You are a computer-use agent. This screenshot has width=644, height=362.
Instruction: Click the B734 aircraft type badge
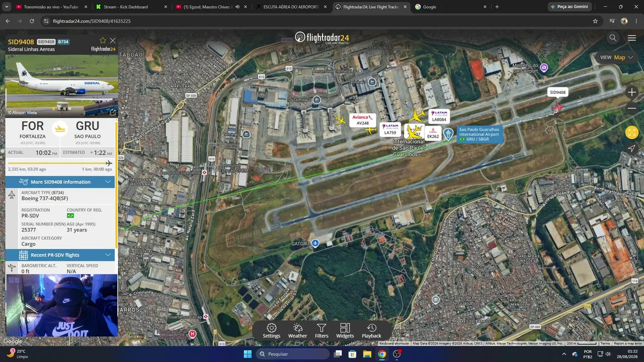click(63, 42)
